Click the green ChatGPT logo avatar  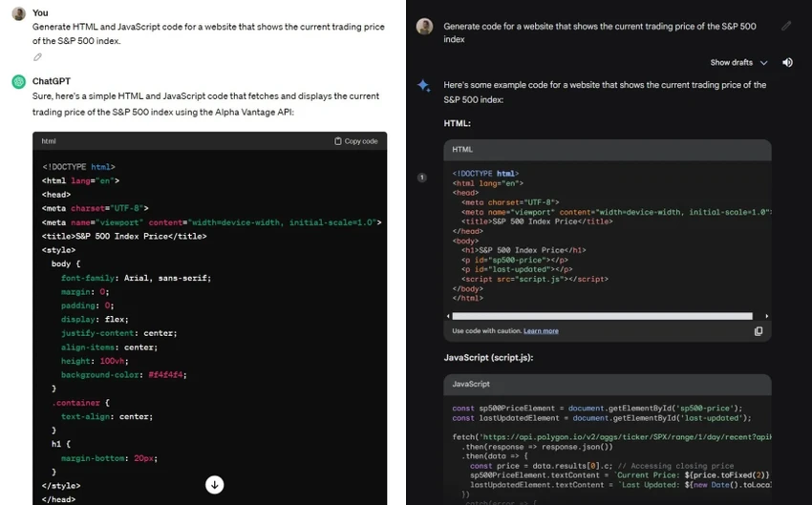click(19, 81)
